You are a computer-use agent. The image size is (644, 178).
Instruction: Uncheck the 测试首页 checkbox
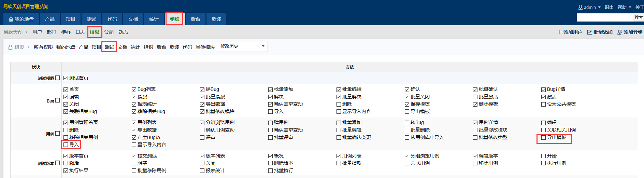coord(66,78)
